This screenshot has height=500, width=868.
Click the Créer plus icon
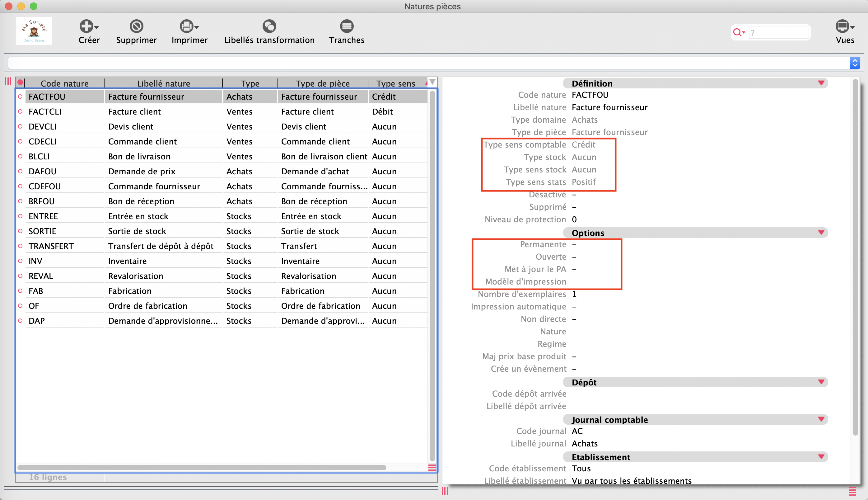(x=86, y=26)
